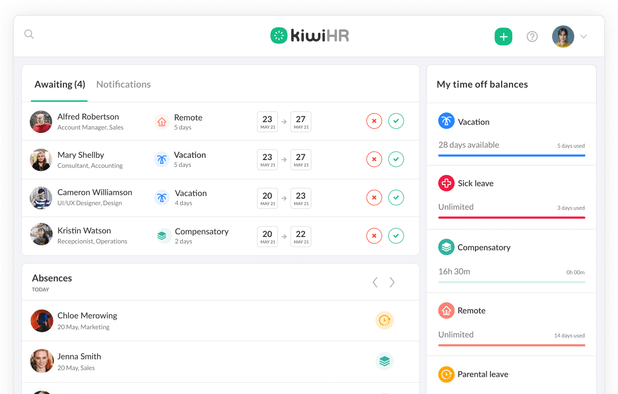Click the Compensatory teal progress bar
Viewport: 618px width, 394px height.
pos(512,282)
